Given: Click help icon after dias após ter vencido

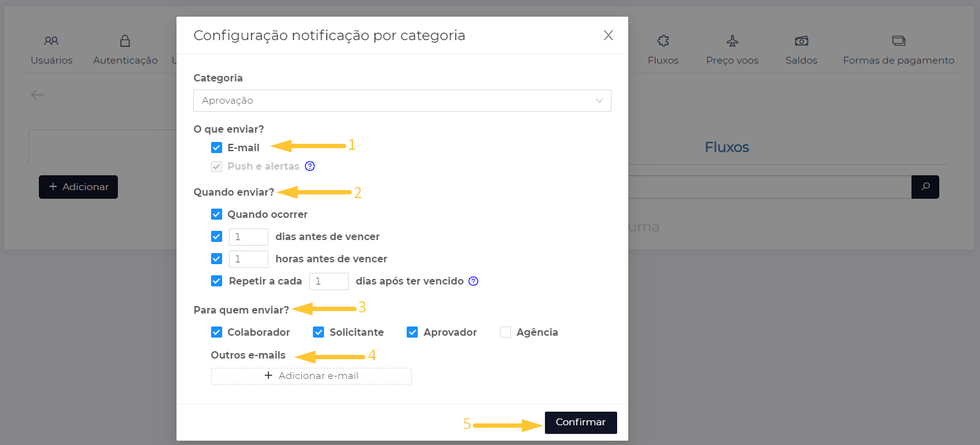Looking at the screenshot, I should (x=473, y=281).
